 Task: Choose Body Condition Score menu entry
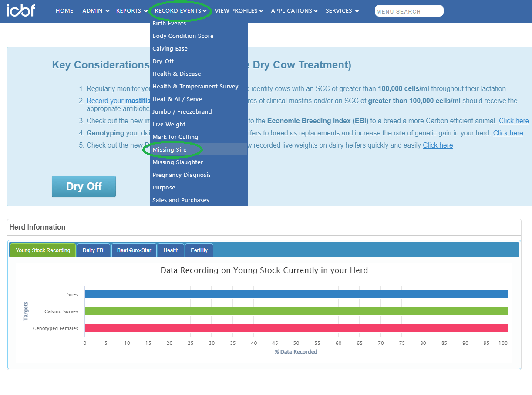(x=183, y=36)
